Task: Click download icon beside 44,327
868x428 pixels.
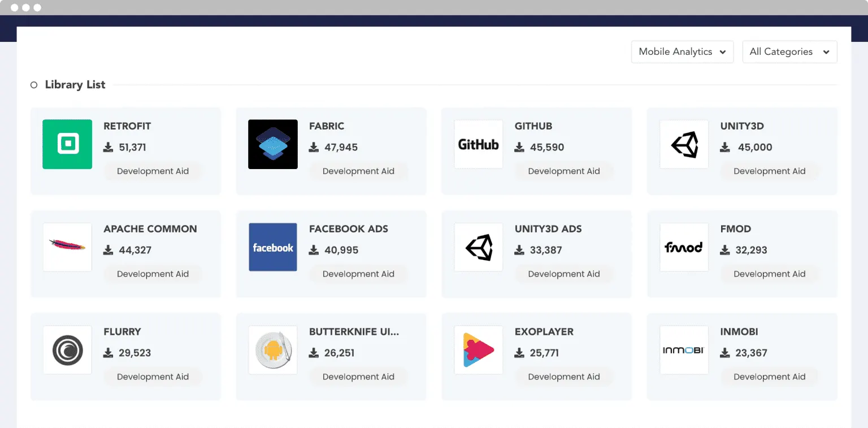Action: tap(108, 250)
